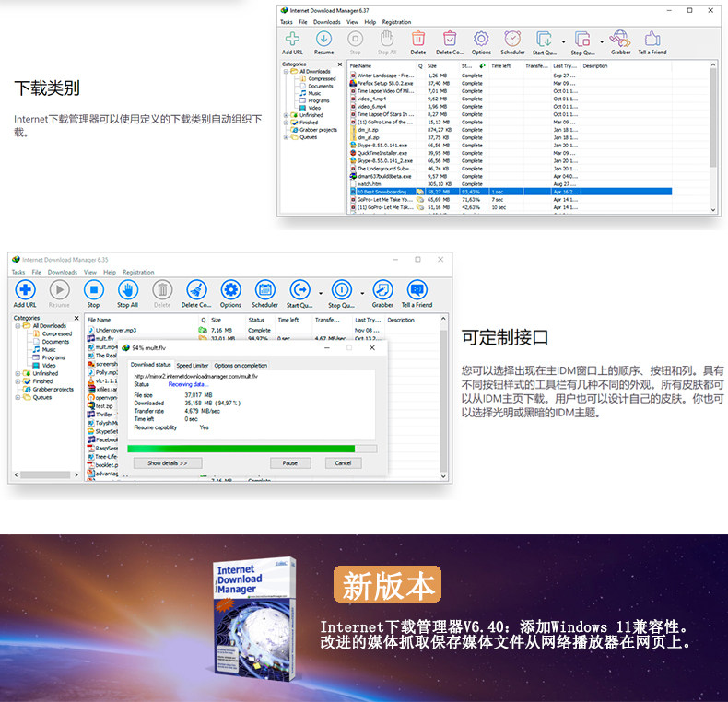This screenshot has width=728, height=702.
Task: Select Undercover.mp3 file row
Action: coord(263,330)
